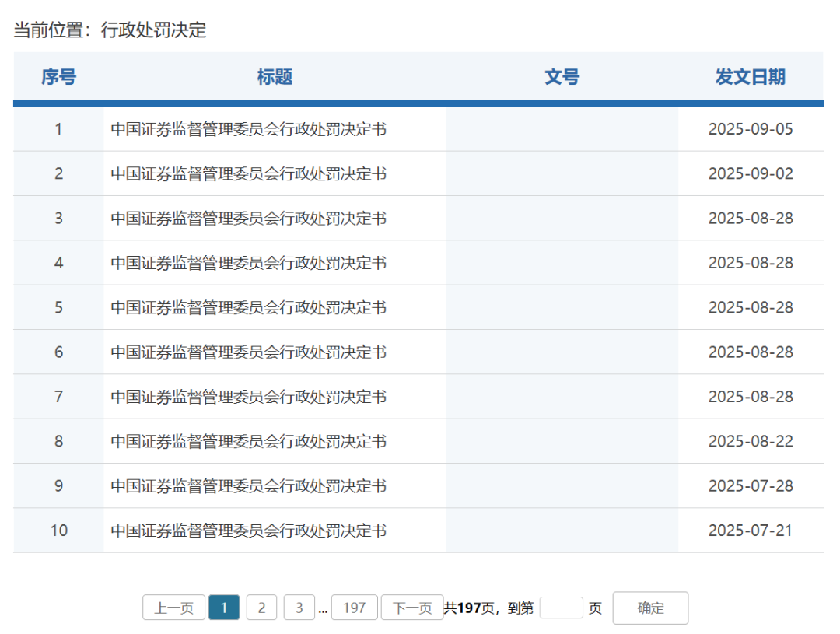Open the penalty decision dated 2025-07-28
Viewport: 840px width, 634px height.
click(247, 485)
